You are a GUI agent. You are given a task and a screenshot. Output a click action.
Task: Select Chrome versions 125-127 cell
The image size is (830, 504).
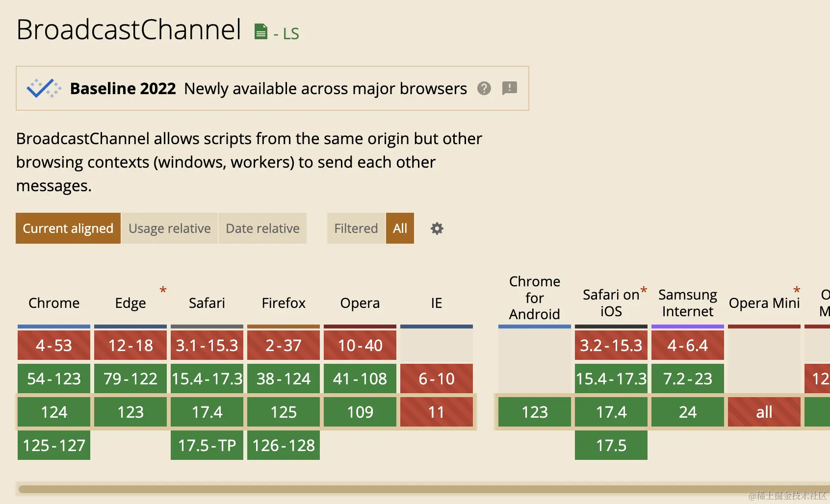[x=54, y=445]
